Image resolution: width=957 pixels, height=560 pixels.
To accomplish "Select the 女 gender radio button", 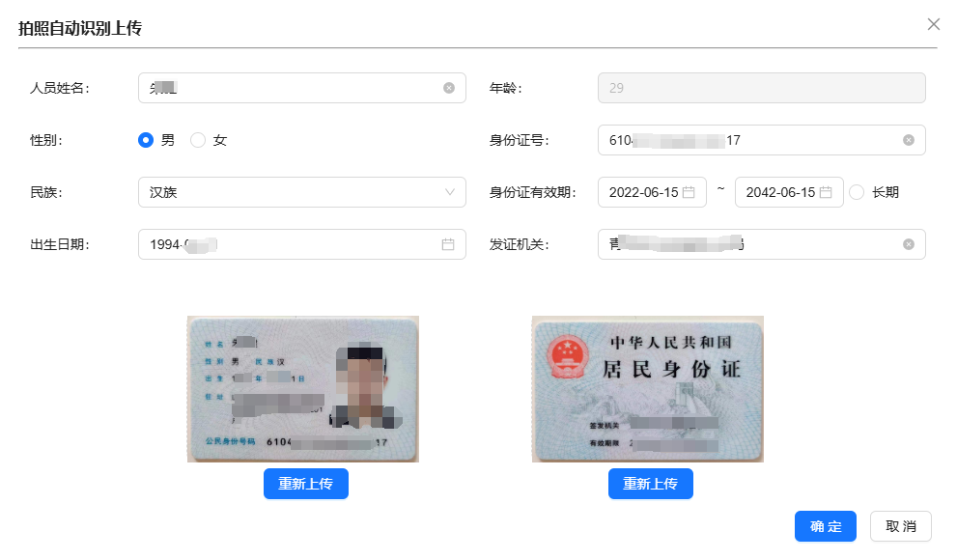I will click(198, 140).
